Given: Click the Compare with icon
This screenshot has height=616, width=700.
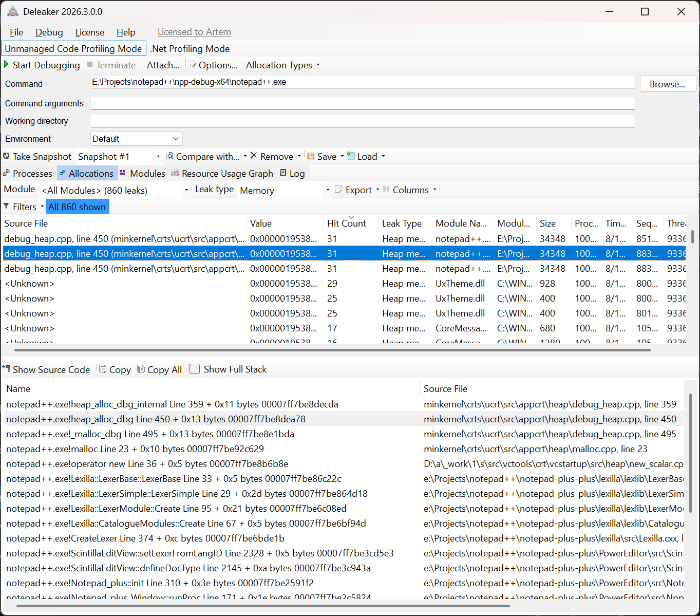Looking at the screenshot, I should pos(169,156).
